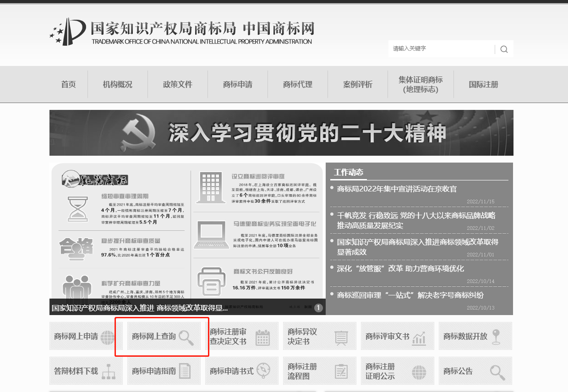Click the 商标评审文书 button
The image size is (568, 392).
coord(398,336)
